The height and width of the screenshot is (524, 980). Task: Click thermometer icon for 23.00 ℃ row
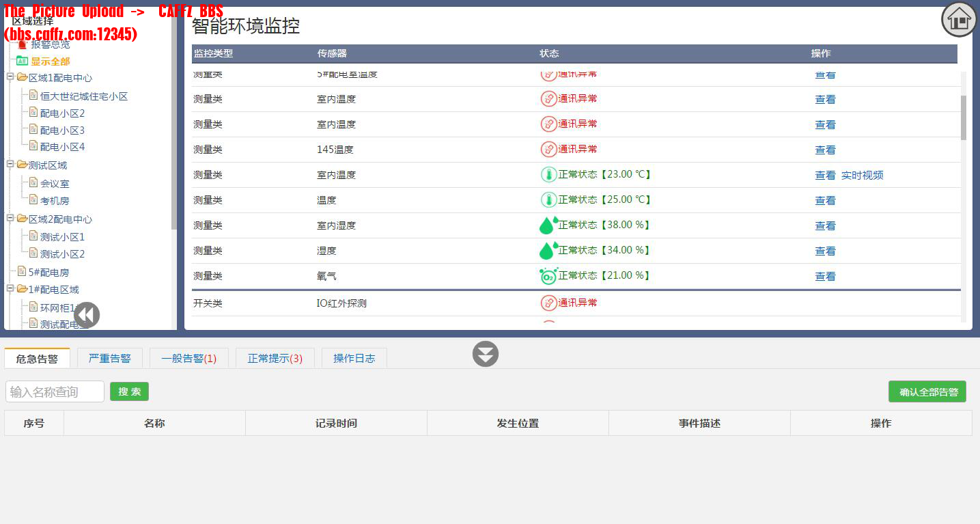548,175
